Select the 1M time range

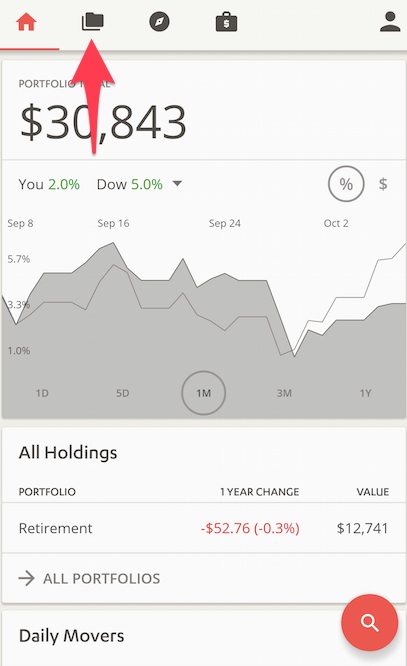tap(204, 393)
